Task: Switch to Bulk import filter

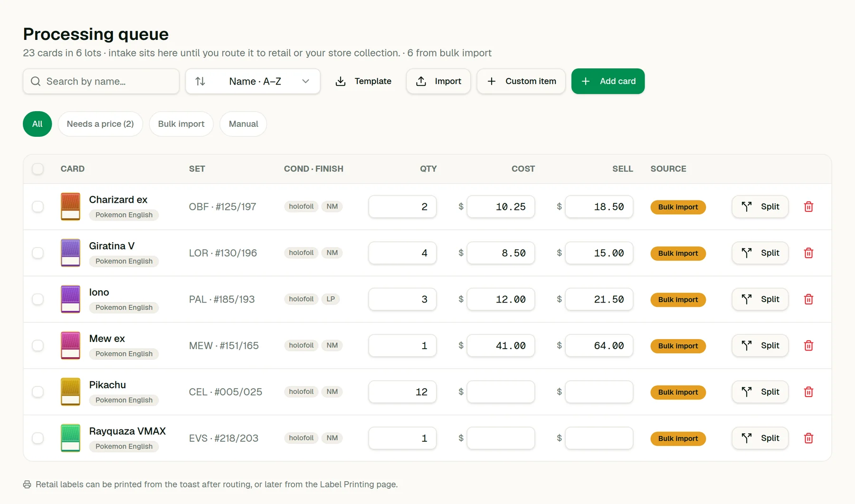Action: pos(181,124)
